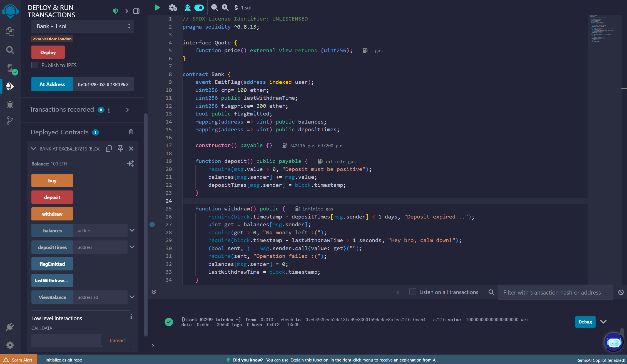The image size is (627, 364).
Task: Open the Bank - 1.sol contract dropdown
Action: (83, 26)
